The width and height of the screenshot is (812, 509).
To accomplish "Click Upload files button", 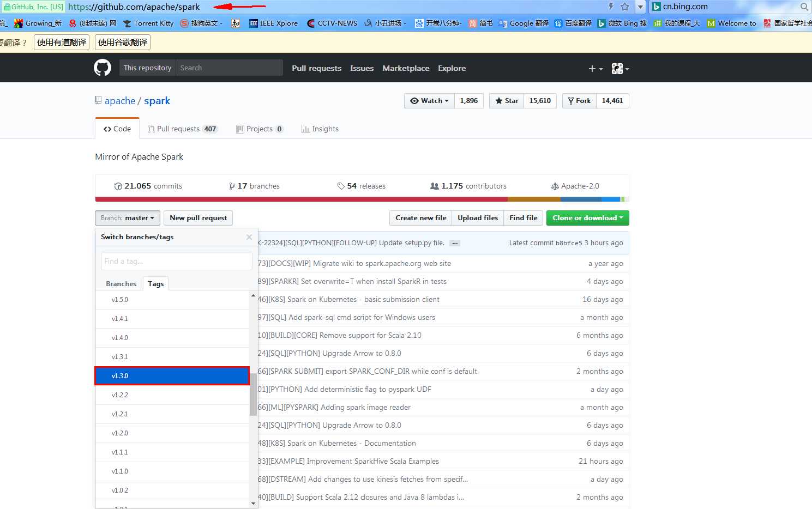I will (478, 218).
